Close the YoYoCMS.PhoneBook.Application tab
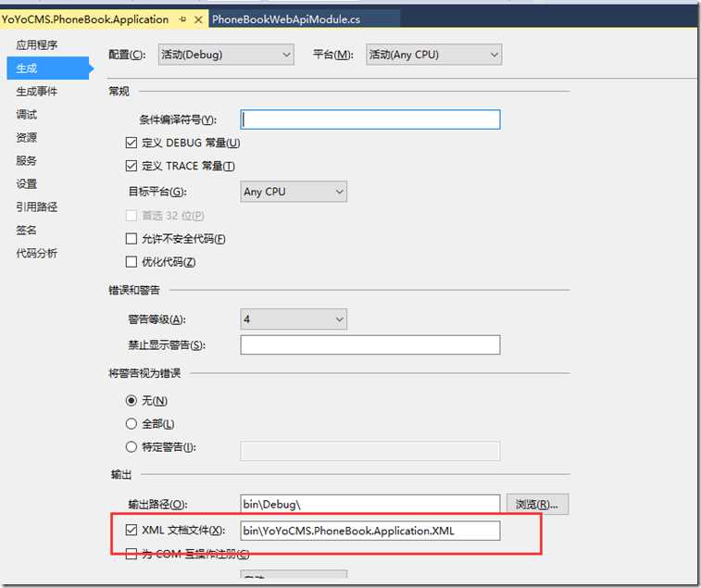 (198, 19)
